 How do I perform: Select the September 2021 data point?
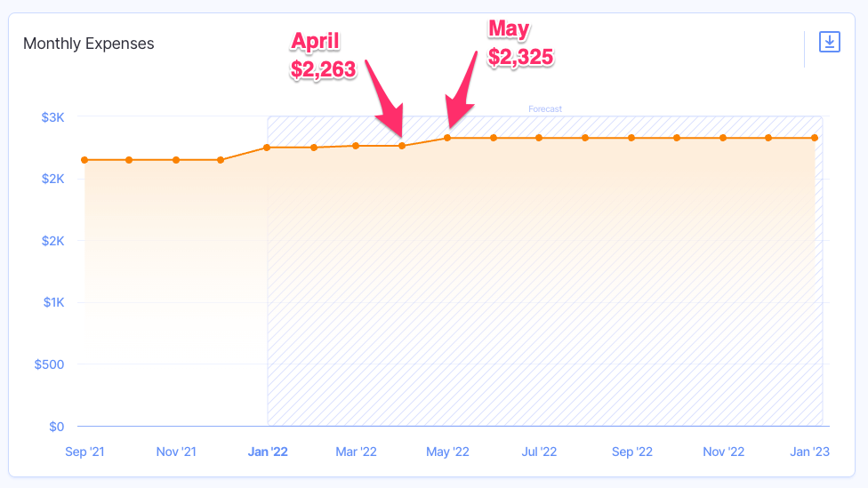coord(84,160)
